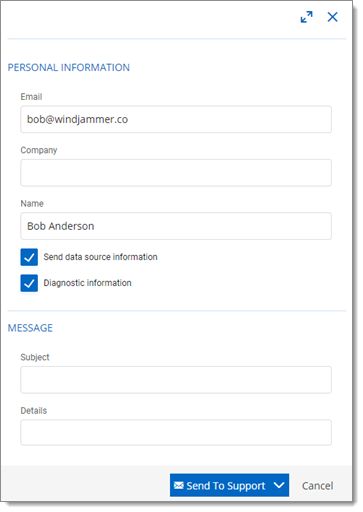Click the Name field containing Bob Anderson
The width and height of the screenshot is (363, 512).
pos(176,226)
